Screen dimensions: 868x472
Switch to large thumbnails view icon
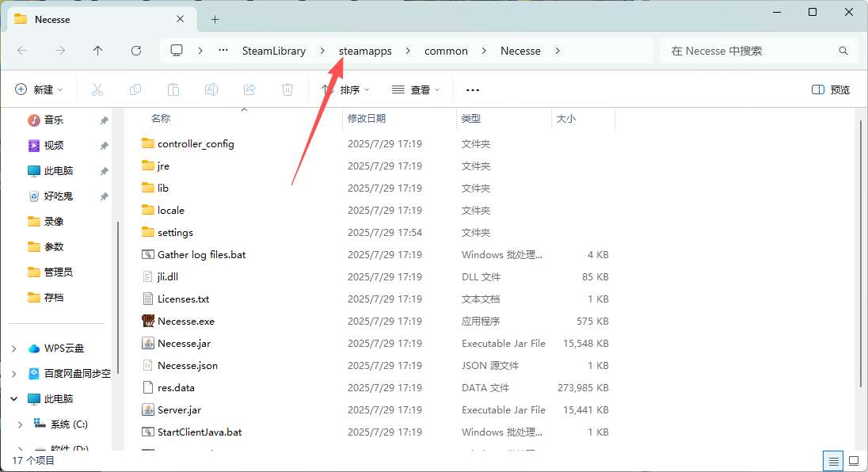point(854,460)
